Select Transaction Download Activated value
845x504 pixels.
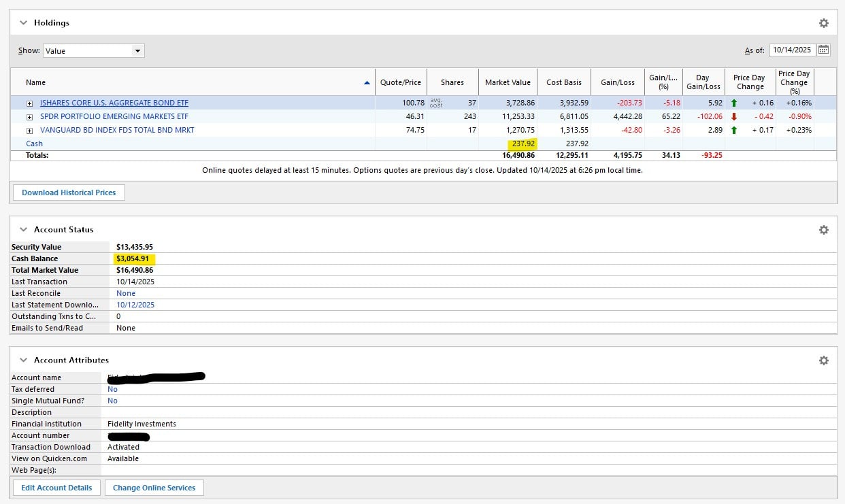click(x=123, y=447)
